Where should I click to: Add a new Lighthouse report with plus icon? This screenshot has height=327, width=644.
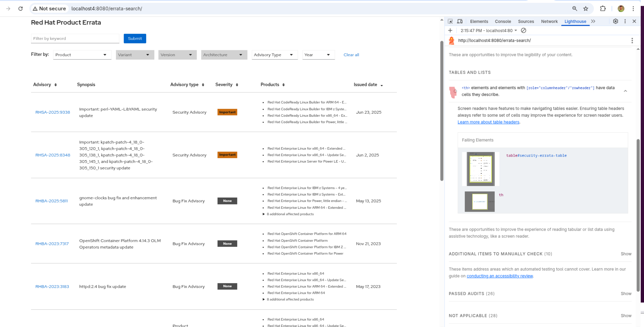click(450, 30)
